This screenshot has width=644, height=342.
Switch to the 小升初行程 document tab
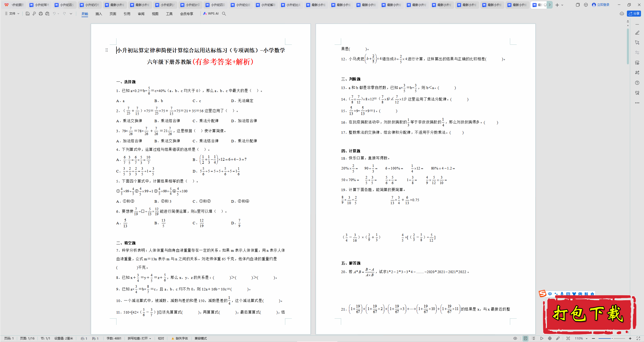click(x=90, y=5)
